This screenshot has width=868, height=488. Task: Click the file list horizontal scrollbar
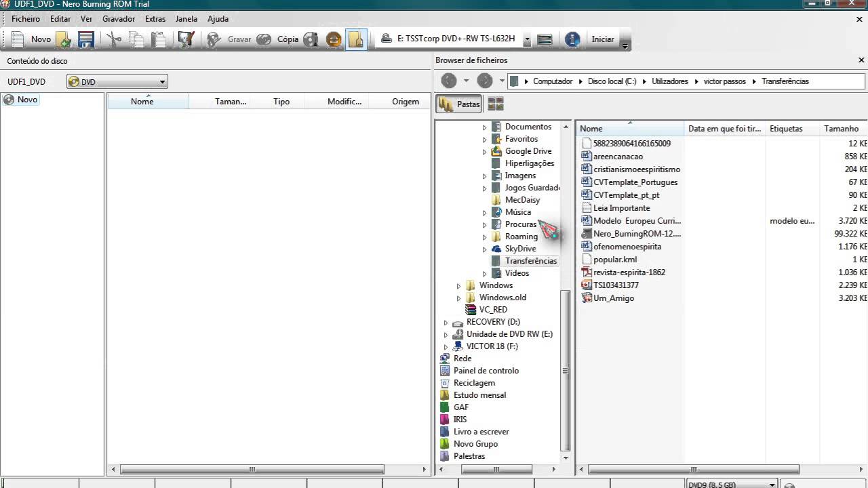point(694,469)
